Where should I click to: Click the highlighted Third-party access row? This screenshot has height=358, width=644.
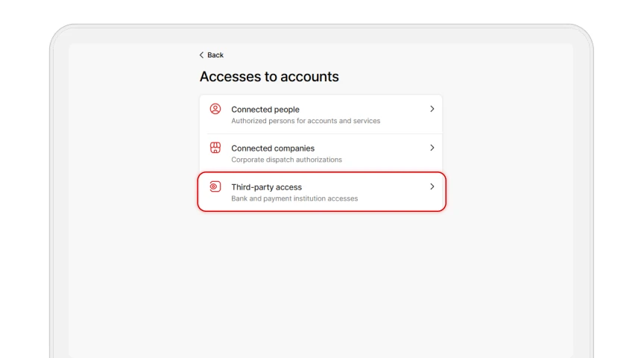[x=321, y=192]
